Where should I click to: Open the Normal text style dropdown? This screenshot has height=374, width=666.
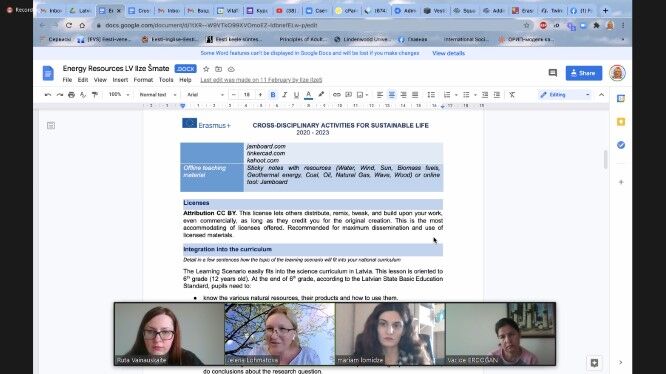click(x=158, y=95)
